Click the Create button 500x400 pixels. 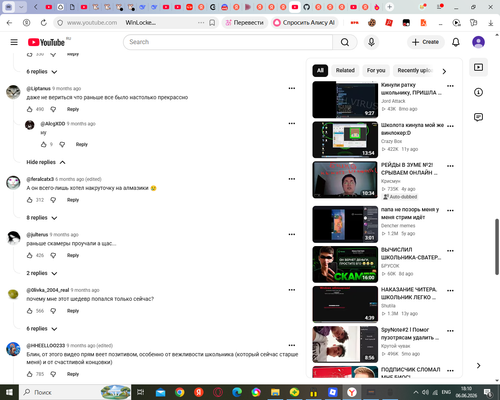tap(426, 42)
